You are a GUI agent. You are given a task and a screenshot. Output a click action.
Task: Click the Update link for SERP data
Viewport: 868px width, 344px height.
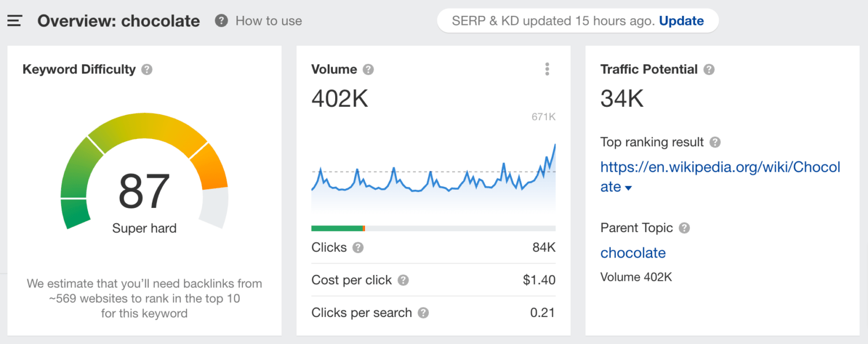tap(681, 20)
